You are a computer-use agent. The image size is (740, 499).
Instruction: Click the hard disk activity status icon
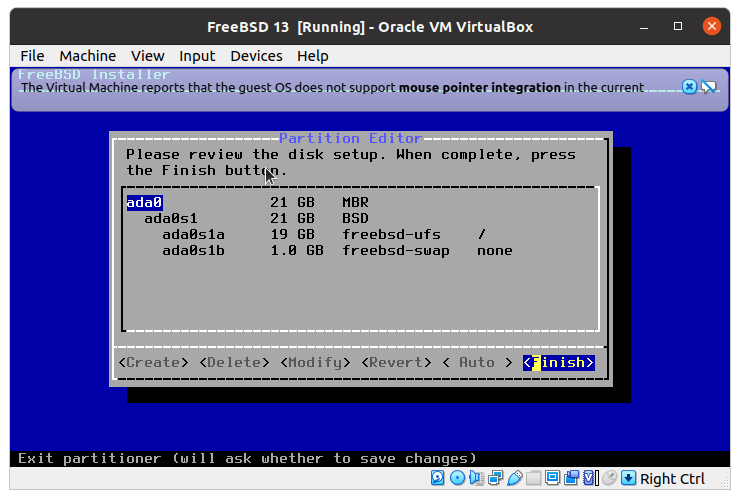point(438,478)
